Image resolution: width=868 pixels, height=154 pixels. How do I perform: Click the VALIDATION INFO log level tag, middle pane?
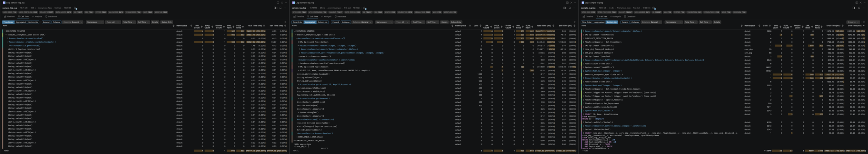point(405,12)
